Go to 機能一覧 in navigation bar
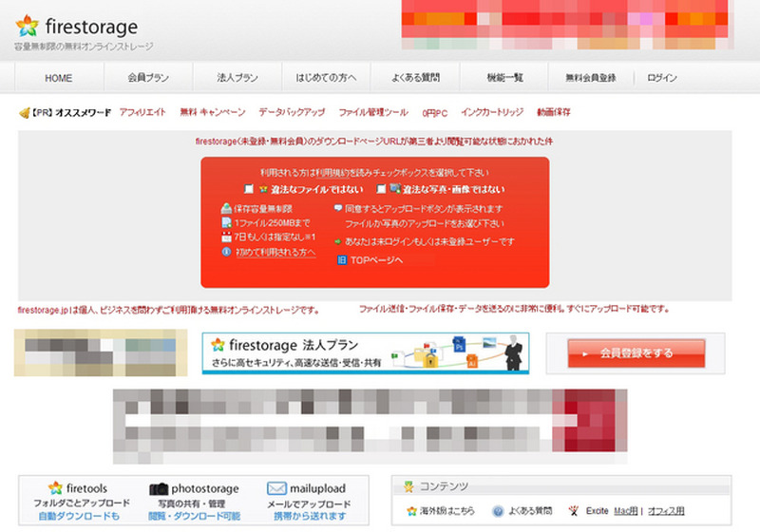 click(x=504, y=78)
